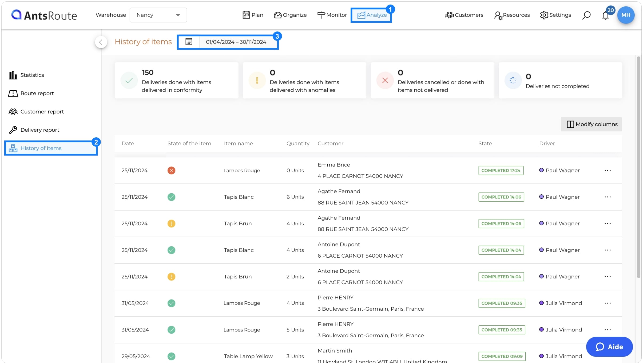
Task: Click customer name Emma Brice
Action: click(334, 165)
